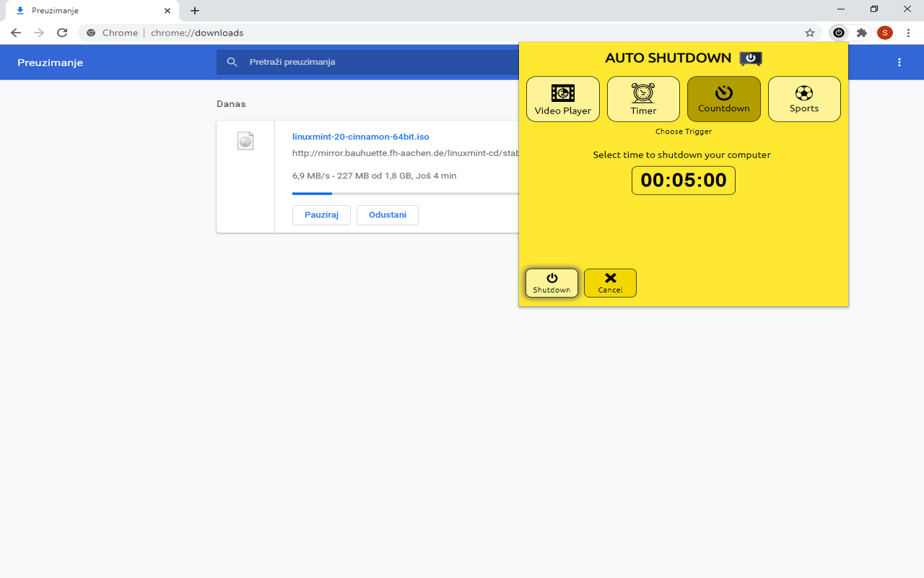
Task: Open the profile menu with the S avatar
Action: tap(885, 33)
